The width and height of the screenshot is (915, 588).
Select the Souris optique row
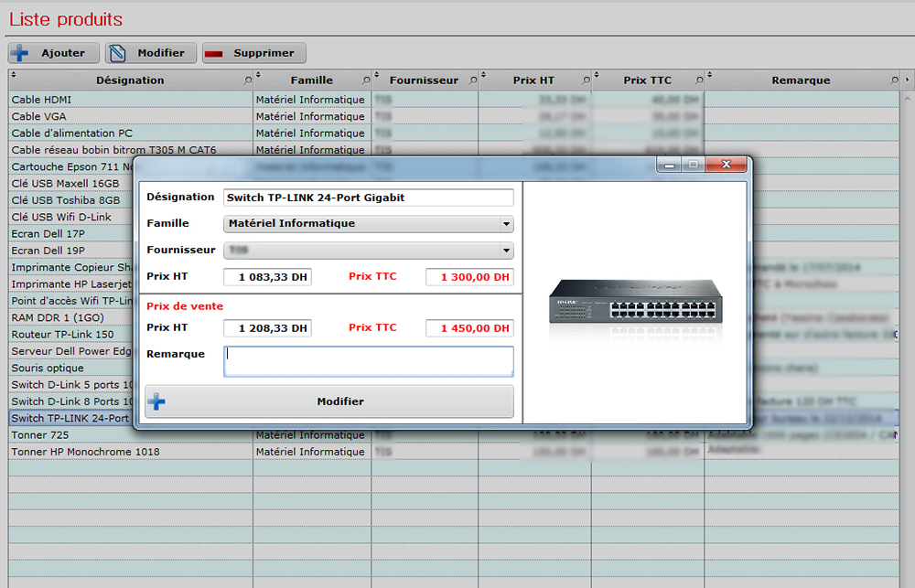71,369
